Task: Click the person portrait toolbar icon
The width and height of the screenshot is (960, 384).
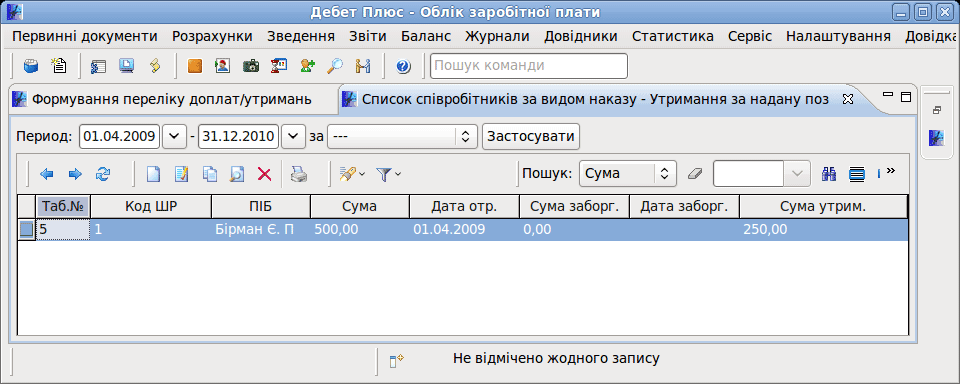Action: [x=222, y=66]
